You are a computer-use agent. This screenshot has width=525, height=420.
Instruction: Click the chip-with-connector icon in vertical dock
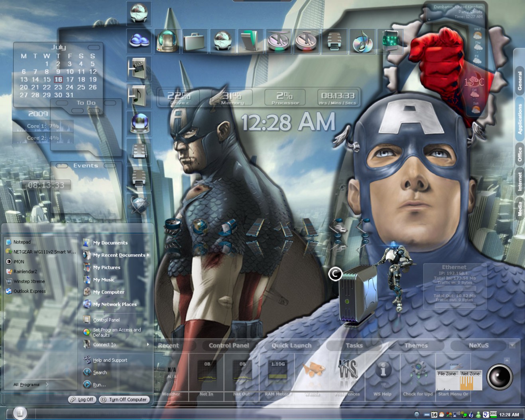tap(139, 178)
